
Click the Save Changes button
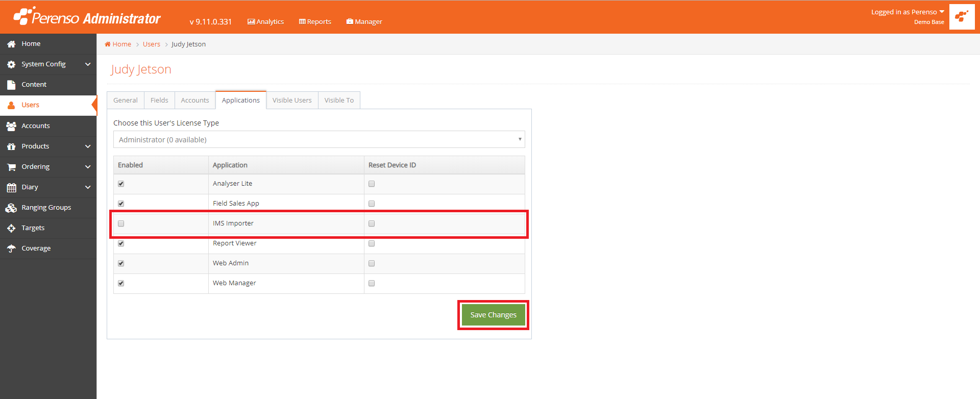pos(493,315)
